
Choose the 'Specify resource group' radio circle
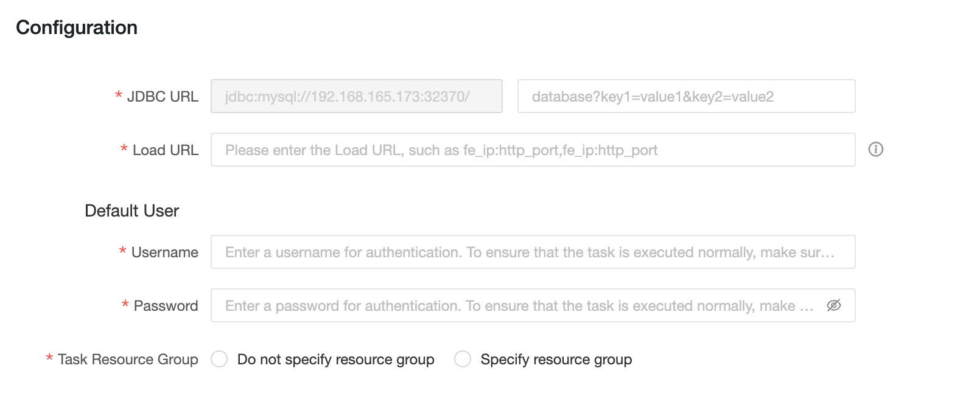tap(463, 359)
